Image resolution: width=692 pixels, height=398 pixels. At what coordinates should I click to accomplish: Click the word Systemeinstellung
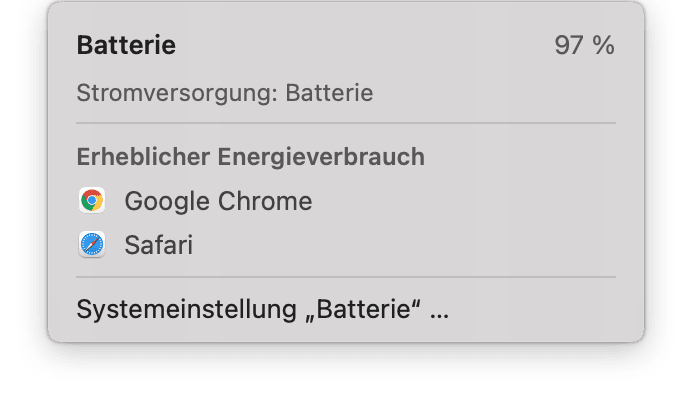pyautogui.click(x=187, y=309)
